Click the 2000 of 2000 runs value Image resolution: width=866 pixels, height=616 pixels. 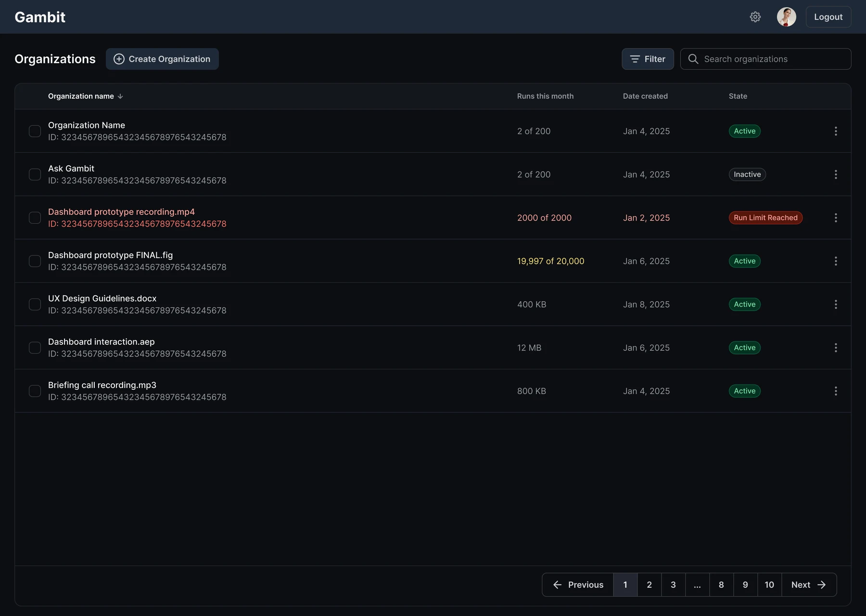tap(544, 218)
